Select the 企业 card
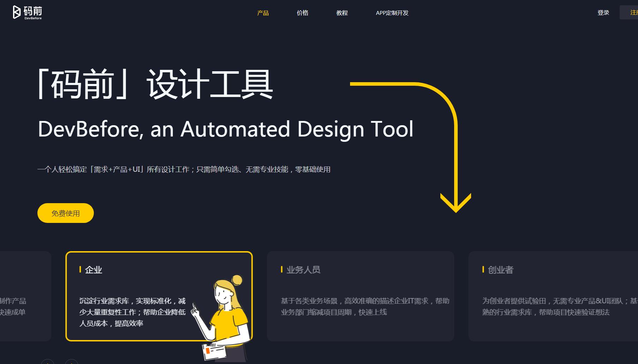Image resolution: width=638 pixels, height=364 pixels. (159, 296)
